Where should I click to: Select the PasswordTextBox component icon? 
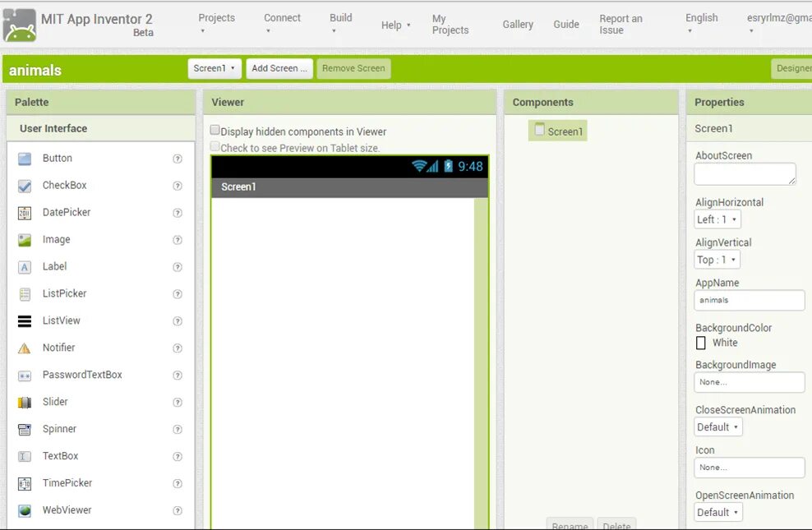click(25, 376)
